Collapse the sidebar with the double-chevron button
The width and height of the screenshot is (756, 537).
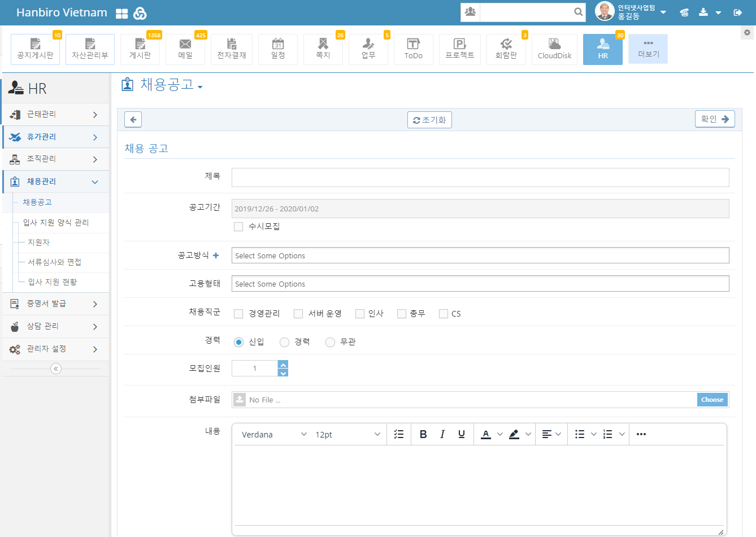[55, 369]
